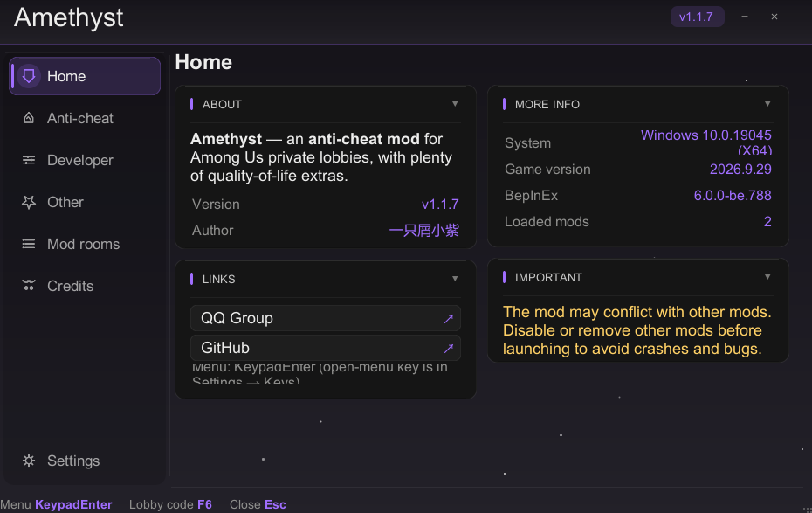Click the Lobby code F6 hint
812x513 pixels.
(170, 505)
